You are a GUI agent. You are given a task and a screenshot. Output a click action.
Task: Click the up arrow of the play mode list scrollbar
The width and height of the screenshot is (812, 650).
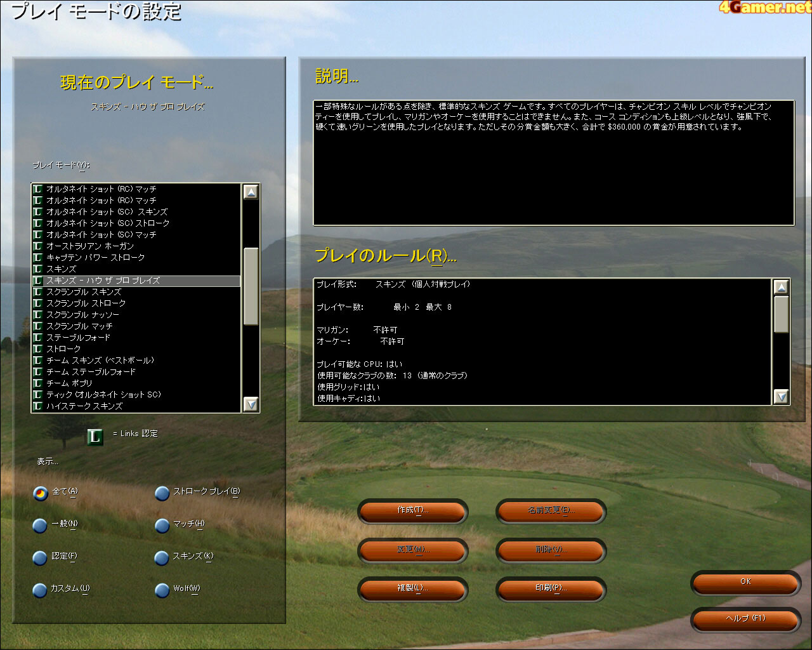point(251,192)
